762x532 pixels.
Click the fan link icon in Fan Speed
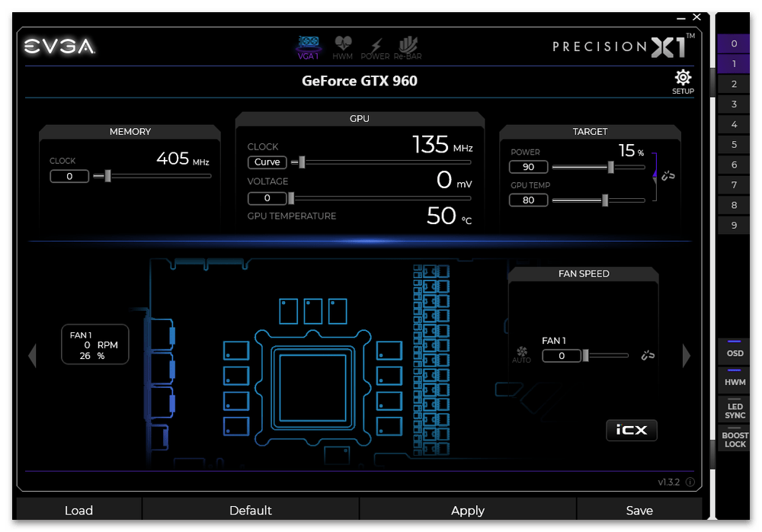pyautogui.click(x=647, y=355)
